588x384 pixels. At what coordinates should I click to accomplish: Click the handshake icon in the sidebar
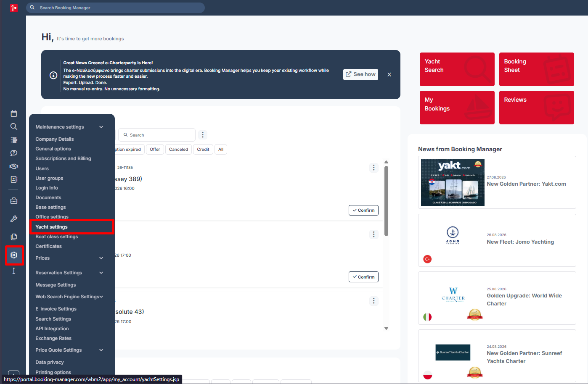[x=14, y=166]
